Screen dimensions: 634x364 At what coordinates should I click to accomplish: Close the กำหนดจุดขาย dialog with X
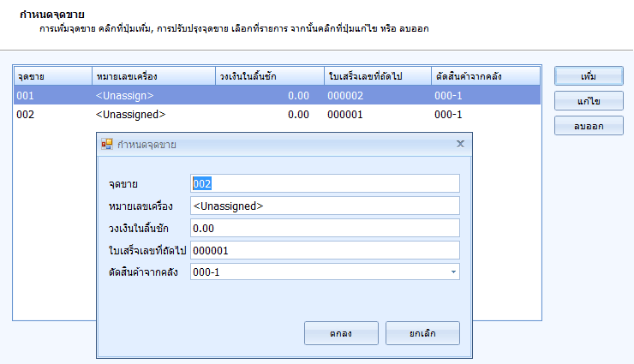click(460, 144)
